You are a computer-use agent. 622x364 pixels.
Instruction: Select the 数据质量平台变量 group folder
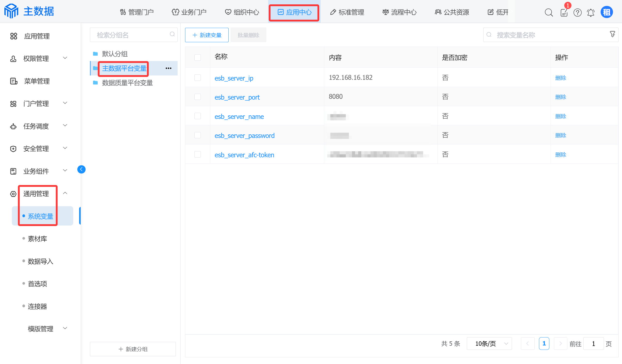pyautogui.click(x=127, y=83)
